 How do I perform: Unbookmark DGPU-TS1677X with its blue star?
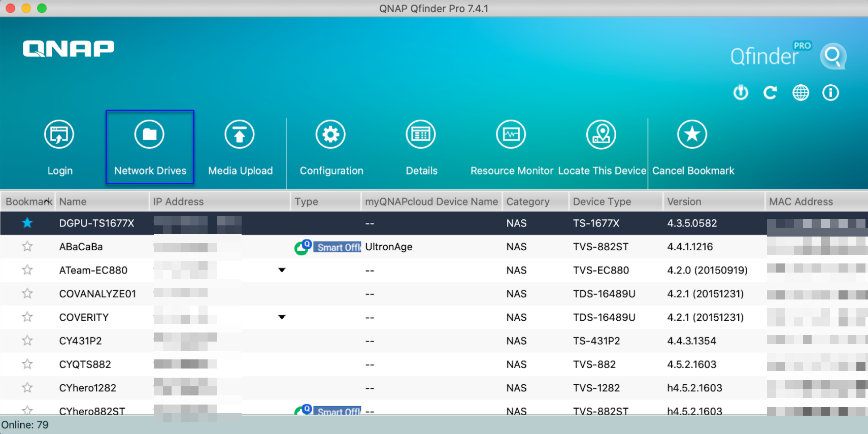click(27, 223)
